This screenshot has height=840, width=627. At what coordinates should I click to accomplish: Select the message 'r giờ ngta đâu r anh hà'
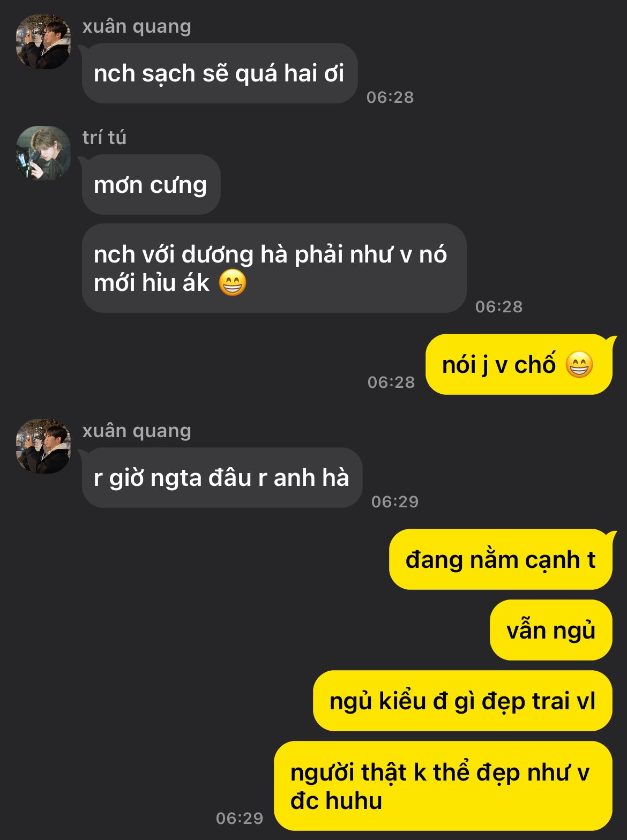(x=222, y=478)
